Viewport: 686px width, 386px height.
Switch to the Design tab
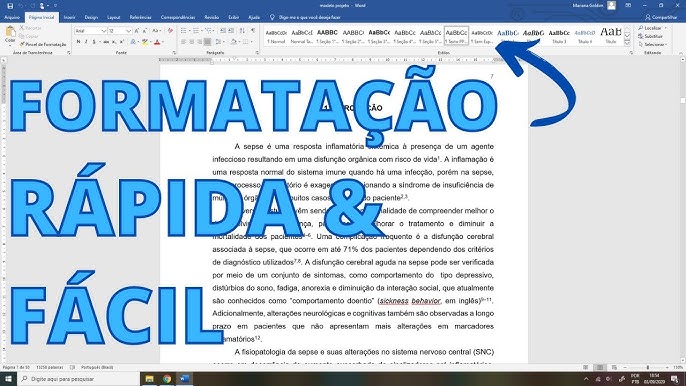point(91,17)
